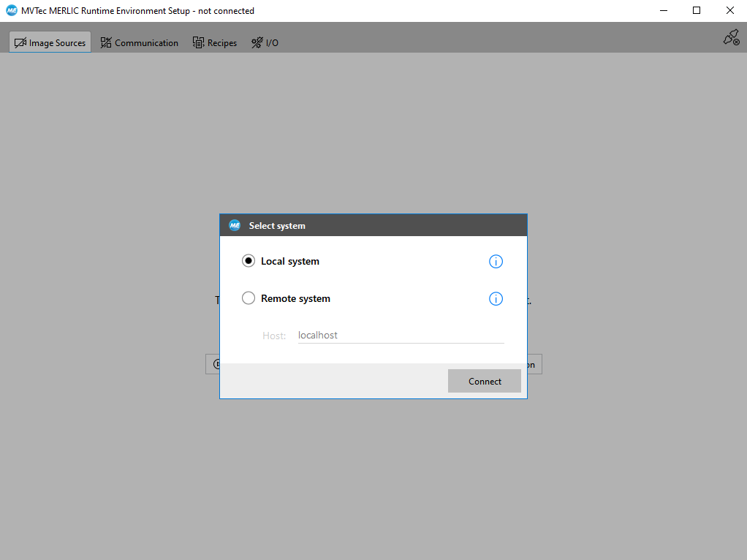Click ME logo in Select system dialog
This screenshot has height=560, width=747.
point(235,226)
